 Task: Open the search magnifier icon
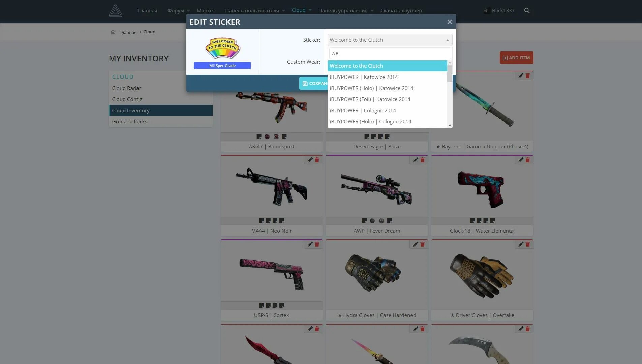tap(527, 11)
